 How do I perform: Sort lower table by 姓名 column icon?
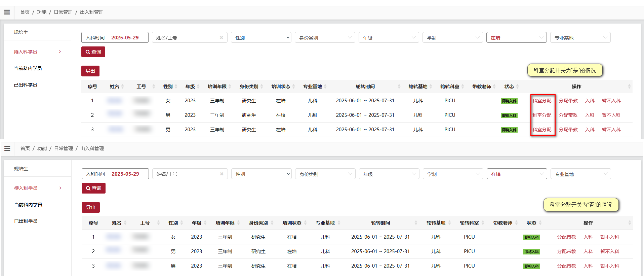point(125,223)
